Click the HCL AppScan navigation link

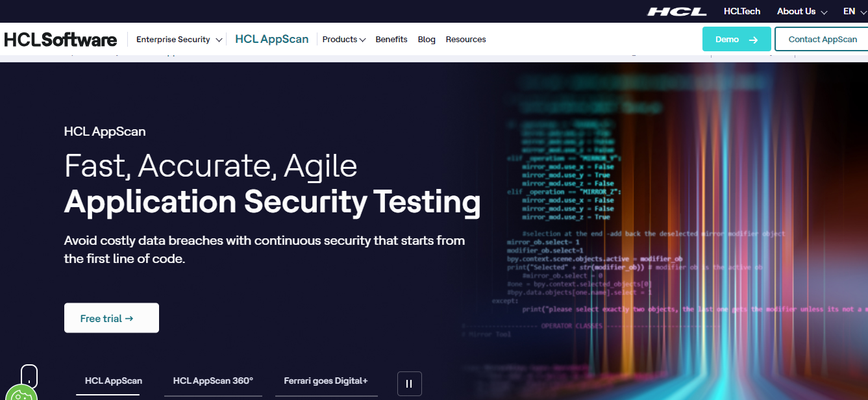coord(271,40)
